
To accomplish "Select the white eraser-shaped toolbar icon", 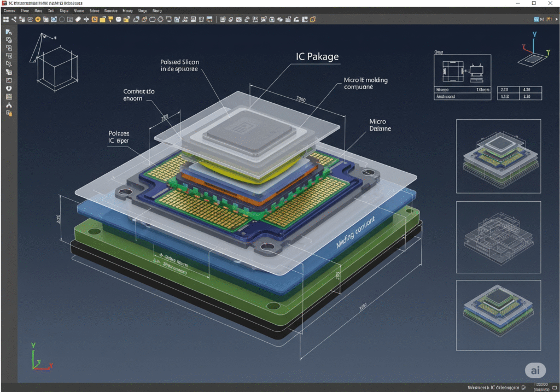I will point(78,20).
